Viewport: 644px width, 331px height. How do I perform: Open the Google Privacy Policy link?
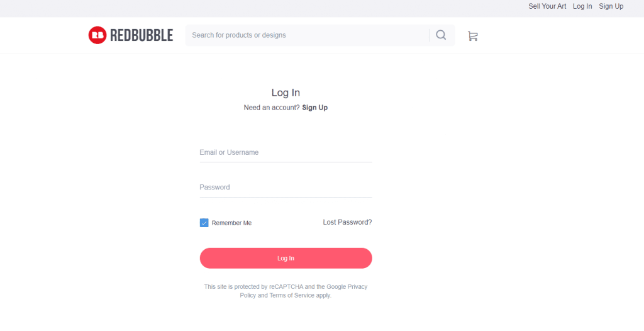point(304,291)
